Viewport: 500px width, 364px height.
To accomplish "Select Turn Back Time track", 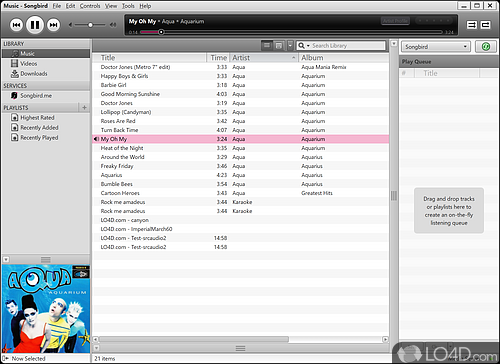I will (240, 130).
